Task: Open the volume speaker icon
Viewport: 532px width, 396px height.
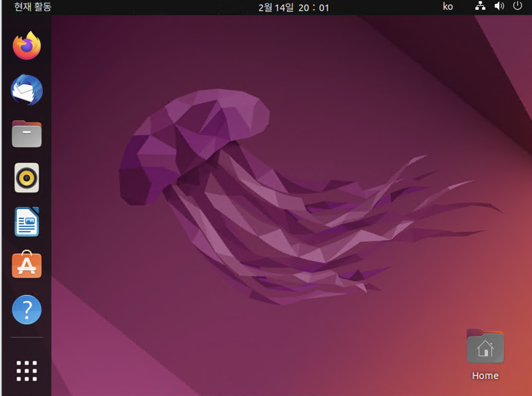Action: coord(499,6)
